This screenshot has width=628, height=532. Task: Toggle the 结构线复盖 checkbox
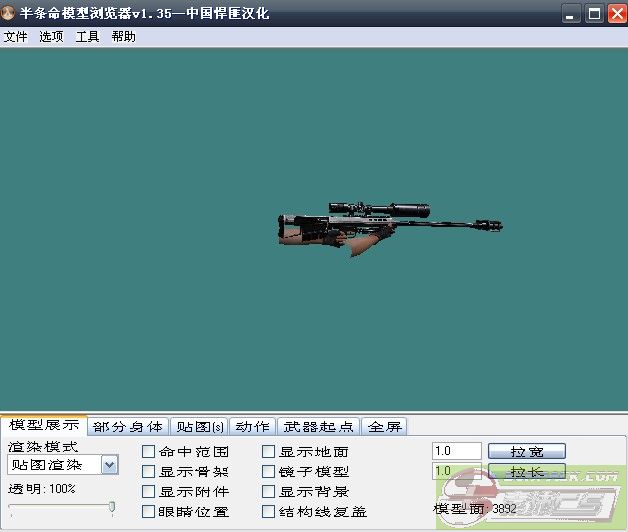click(x=269, y=512)
